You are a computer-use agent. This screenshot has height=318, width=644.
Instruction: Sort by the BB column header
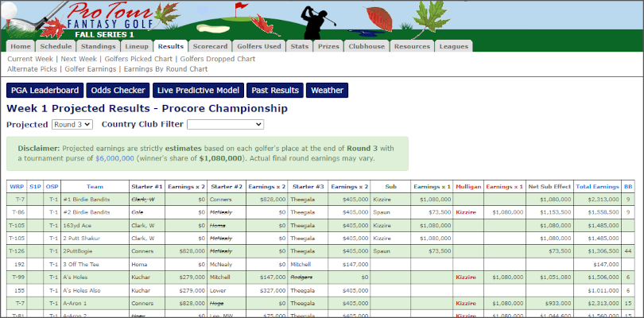[x=628, y=187]
